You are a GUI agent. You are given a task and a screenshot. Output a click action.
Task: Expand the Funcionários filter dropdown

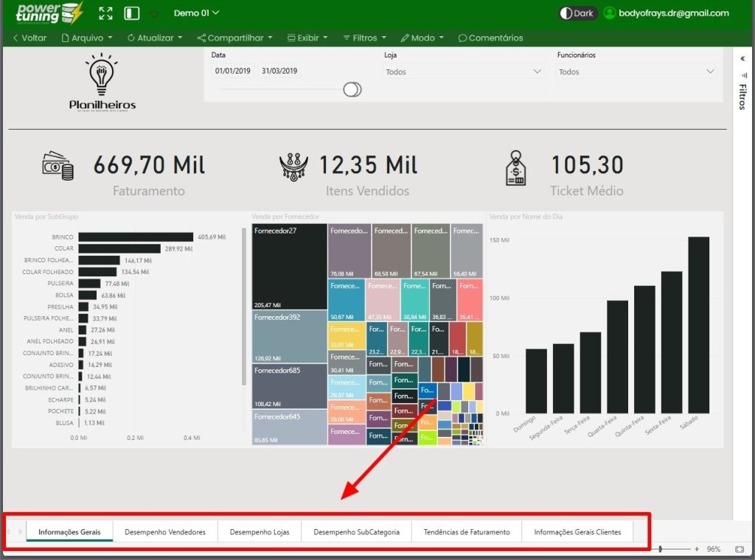tap(637, 71)
